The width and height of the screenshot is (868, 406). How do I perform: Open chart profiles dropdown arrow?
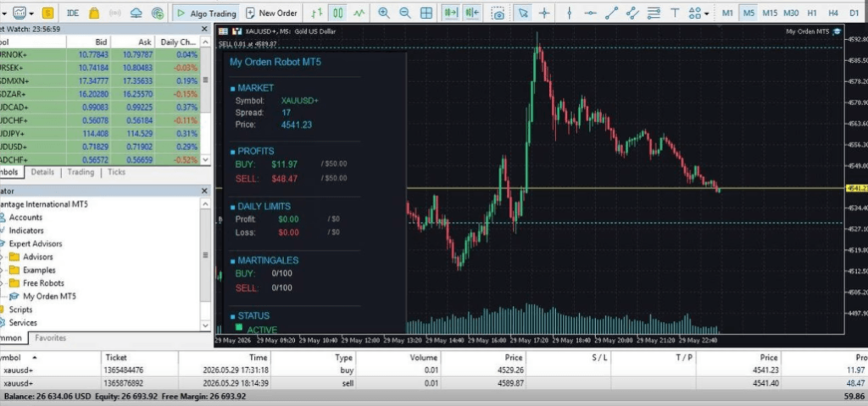[31, 13]
